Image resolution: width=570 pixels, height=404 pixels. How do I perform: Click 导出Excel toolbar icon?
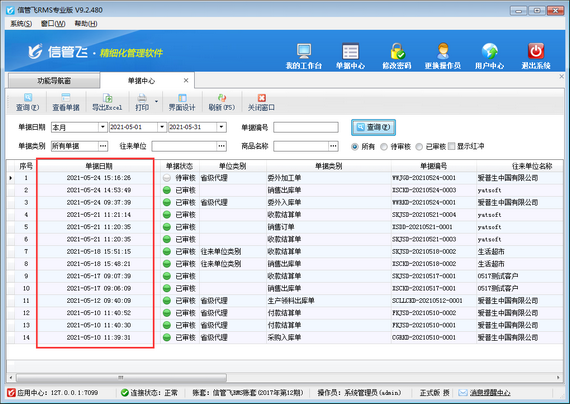click(x=108, y=98)
